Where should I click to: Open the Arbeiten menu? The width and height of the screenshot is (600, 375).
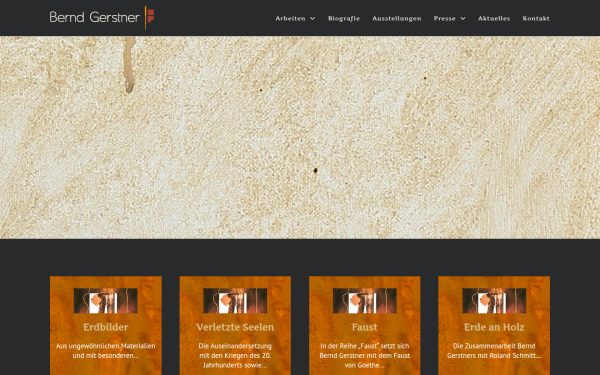coord(290,18)
